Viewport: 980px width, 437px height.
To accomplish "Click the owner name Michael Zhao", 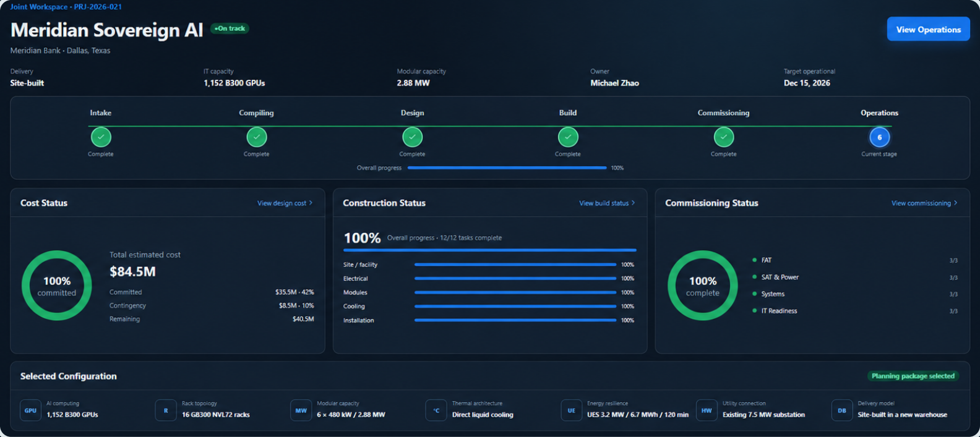I will point(614,83).
